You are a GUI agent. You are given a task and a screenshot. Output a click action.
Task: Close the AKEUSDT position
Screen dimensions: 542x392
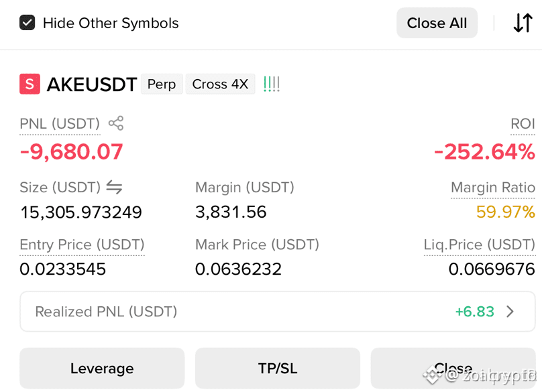[453, 368]
